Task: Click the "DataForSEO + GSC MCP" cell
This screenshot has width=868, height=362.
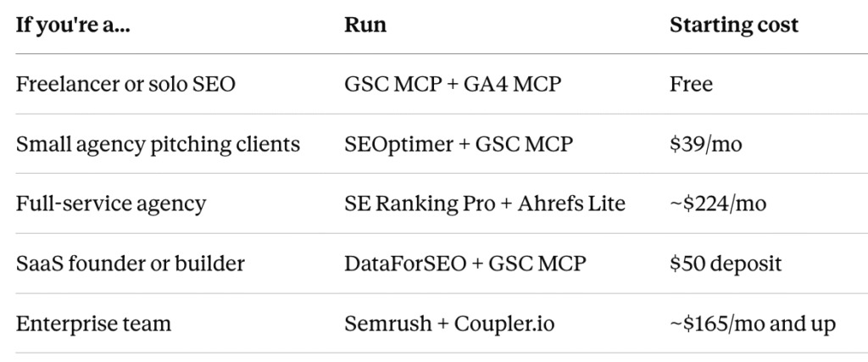Action: click(465, 264)
